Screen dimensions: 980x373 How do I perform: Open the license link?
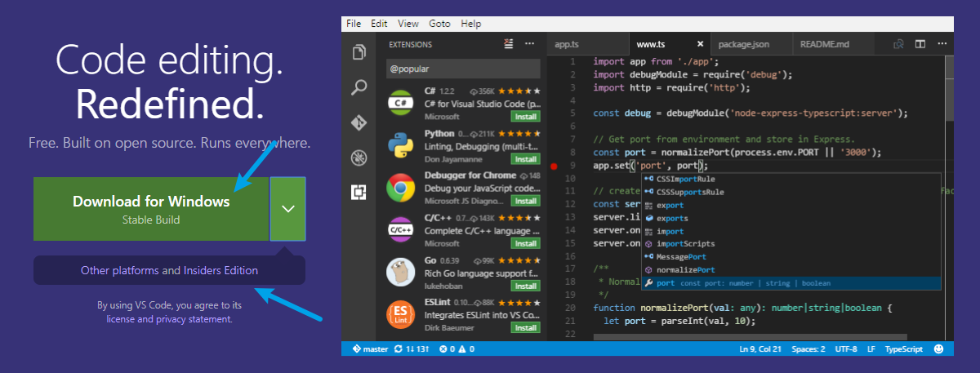[122, 319]
